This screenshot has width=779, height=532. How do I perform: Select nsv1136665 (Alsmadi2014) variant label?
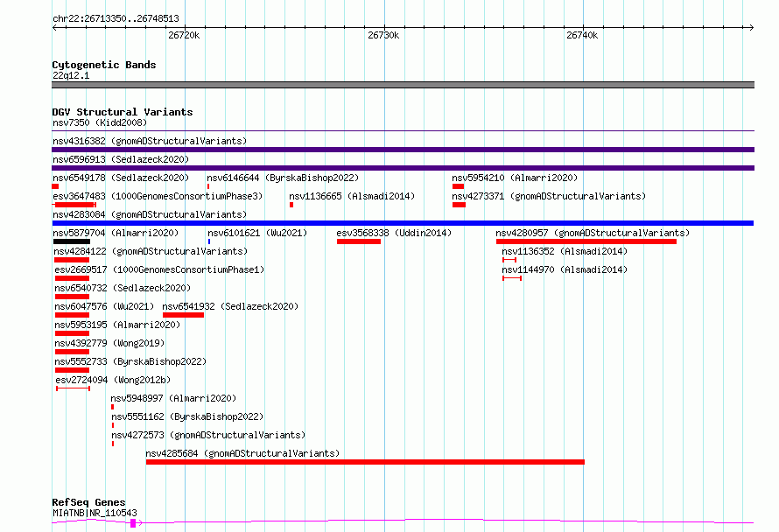(352, 196)
